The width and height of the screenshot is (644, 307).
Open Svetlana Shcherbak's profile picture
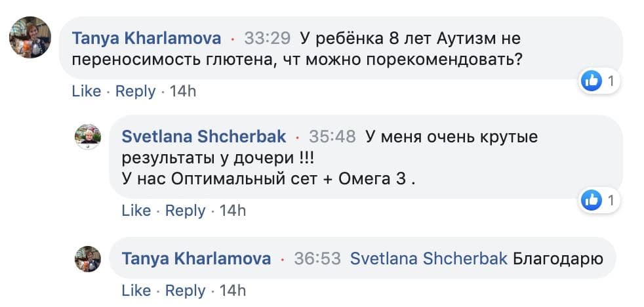click(x=87, y=136)
